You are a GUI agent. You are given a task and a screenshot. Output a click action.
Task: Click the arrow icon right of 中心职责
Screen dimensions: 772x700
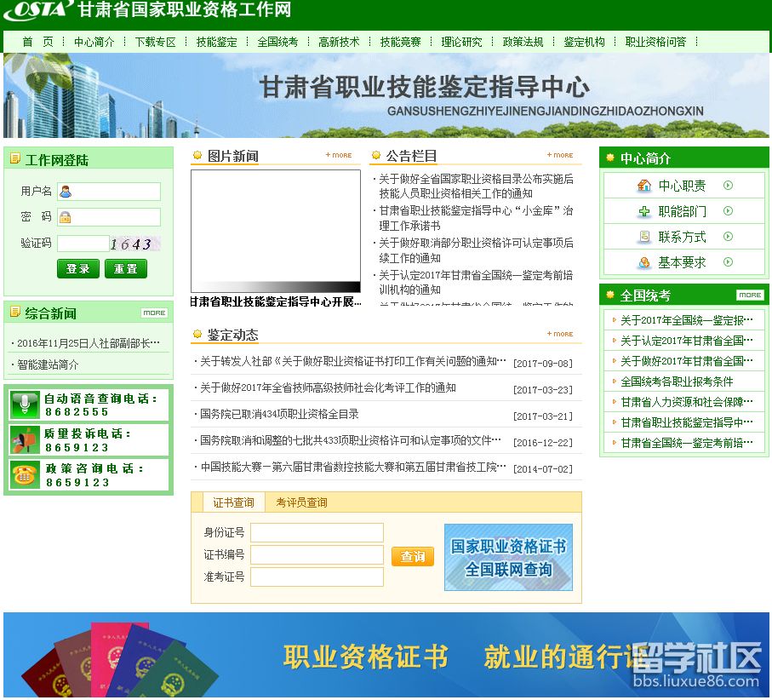729,186
